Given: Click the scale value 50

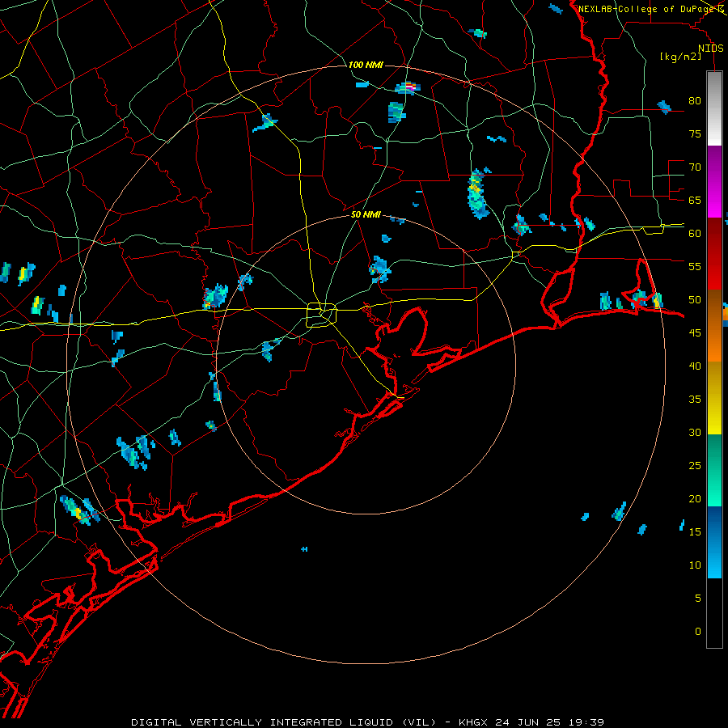Looking at the screenshot, I should click(x=695, y=300).
